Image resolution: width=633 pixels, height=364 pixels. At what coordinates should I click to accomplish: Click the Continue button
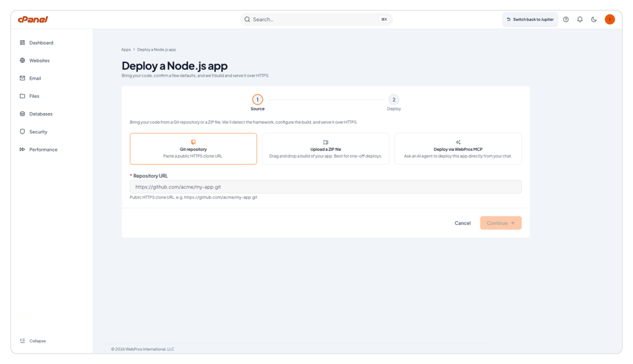(501, 223)
